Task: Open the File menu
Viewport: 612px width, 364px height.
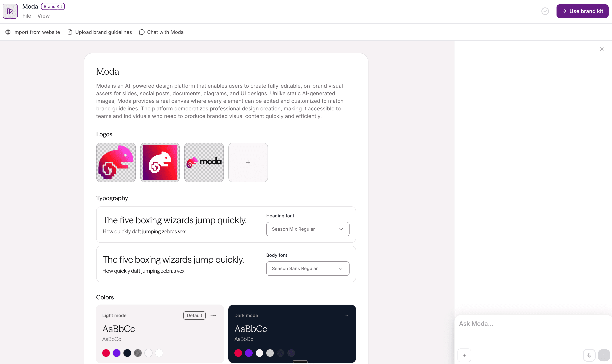Action: 27,16
